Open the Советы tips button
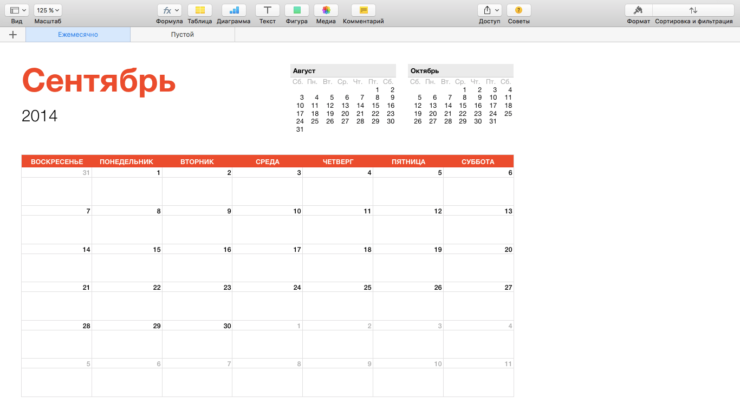 click(518, 10)
